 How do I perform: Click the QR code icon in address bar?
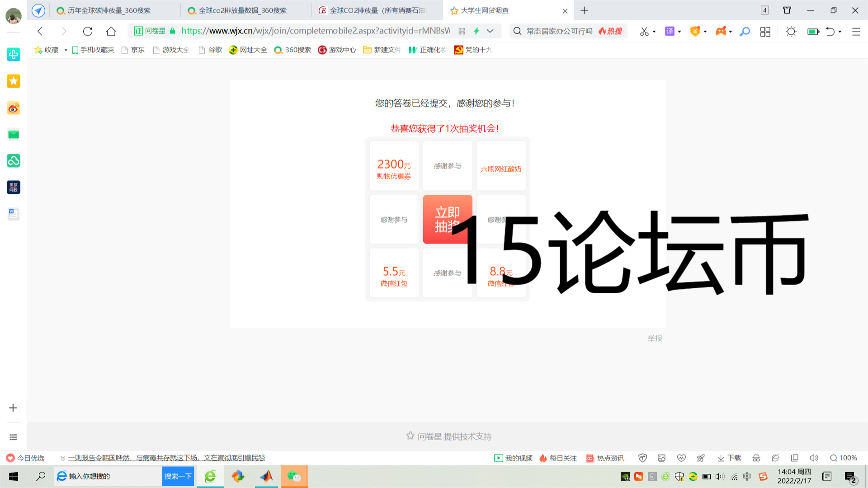click(x=462, y=31)
